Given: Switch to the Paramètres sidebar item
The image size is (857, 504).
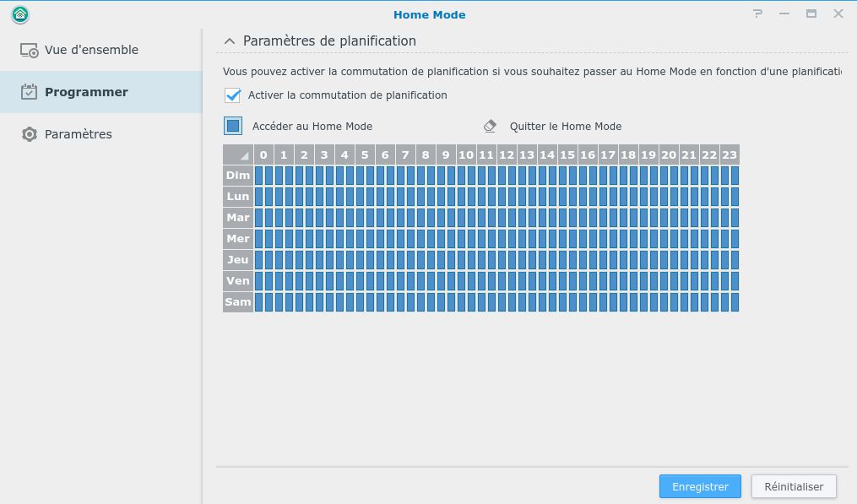Looking at the screenshot, I should [x=78, y=134].
